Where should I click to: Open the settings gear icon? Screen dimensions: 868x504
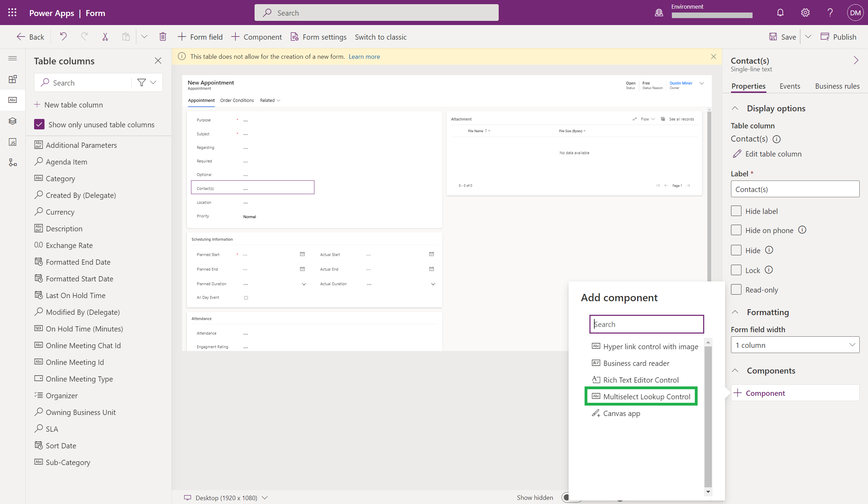click(x=805, y=13)
